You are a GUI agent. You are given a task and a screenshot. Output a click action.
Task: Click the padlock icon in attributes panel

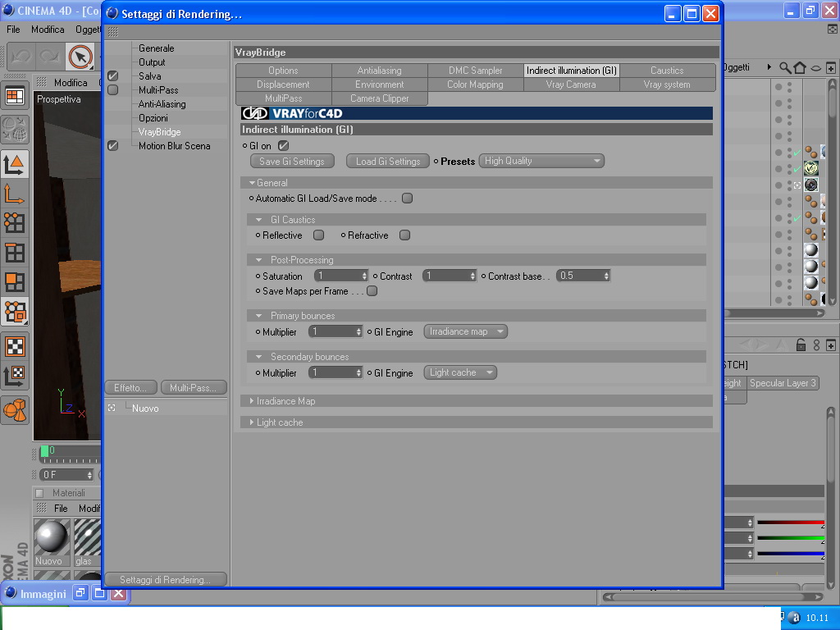(801, 345)
